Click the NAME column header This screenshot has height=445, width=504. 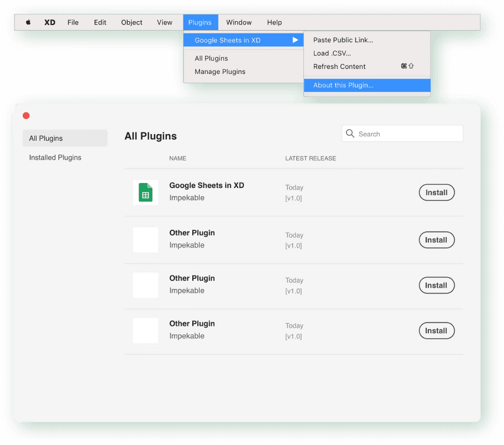178,159
